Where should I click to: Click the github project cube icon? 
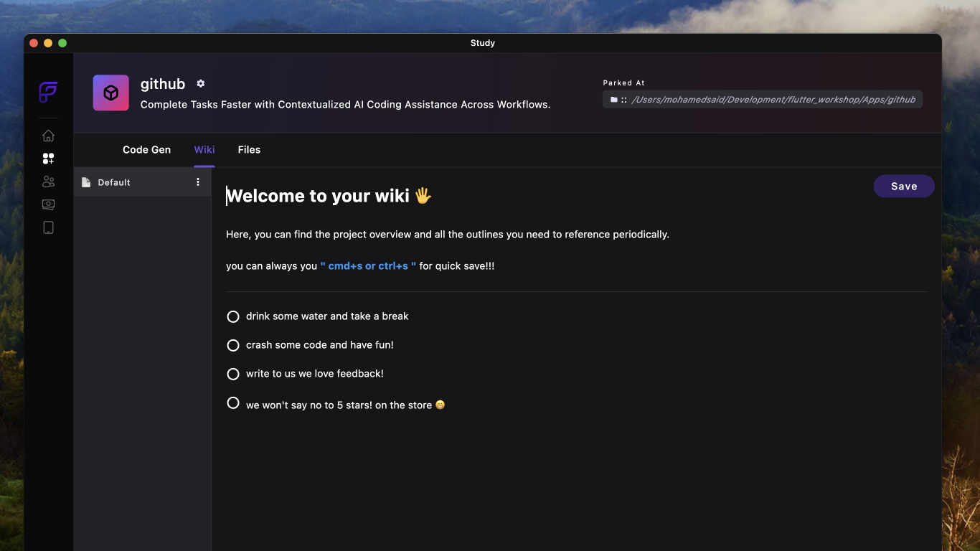pyautogui.click(x=111, y=93)
